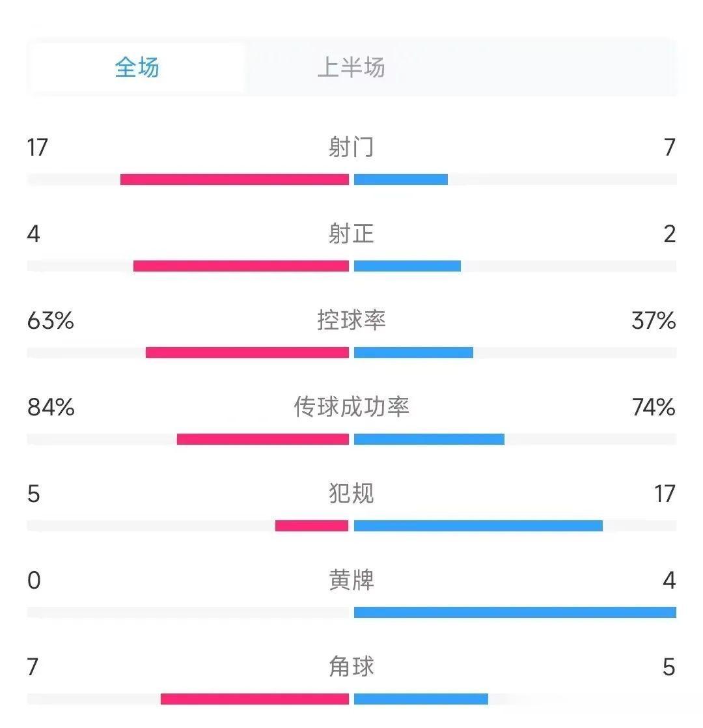Click the short red 犯规 bar
The height and width of the screenshot is (728, 703).
click(312, 525)
